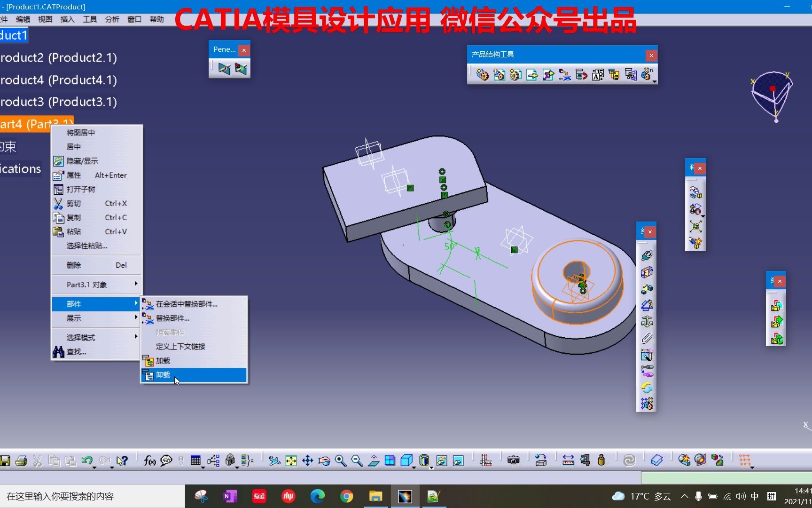Viewport: 812px width, 508px height.
Task: Choose 定义上下文链接 entry
Action: (194, 347)
